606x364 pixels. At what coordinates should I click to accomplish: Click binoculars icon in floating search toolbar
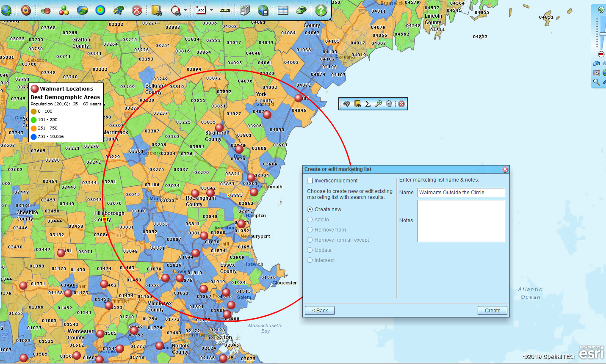[x=347, y=104]
